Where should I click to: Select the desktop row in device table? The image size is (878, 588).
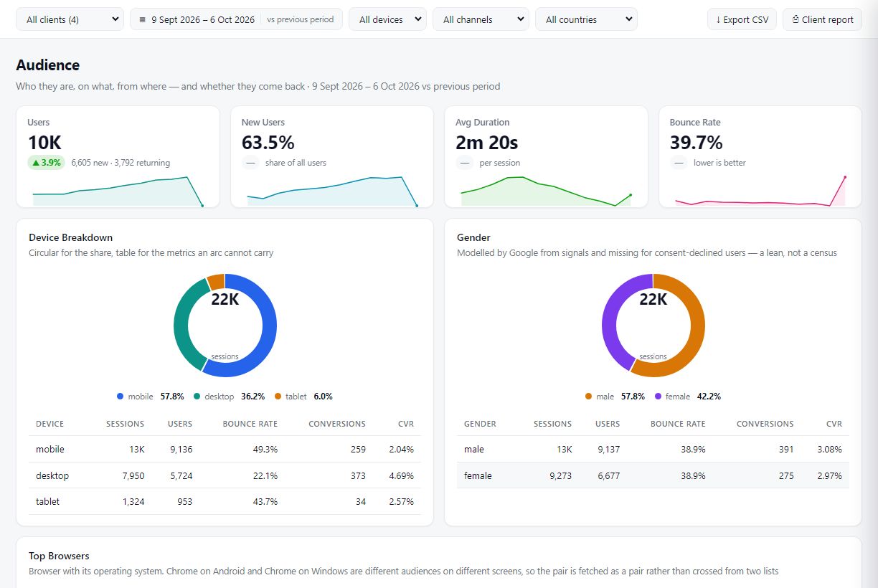tap(225, 475)
